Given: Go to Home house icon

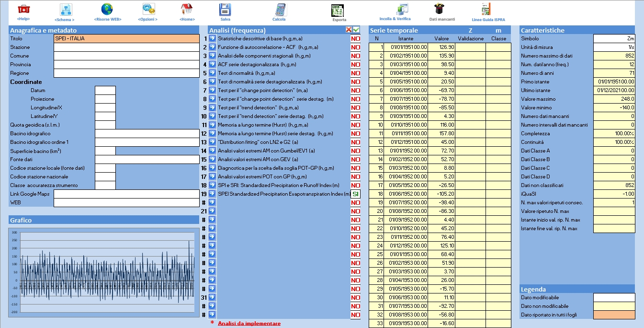Looking at the screenshot, I should (187, 10).
